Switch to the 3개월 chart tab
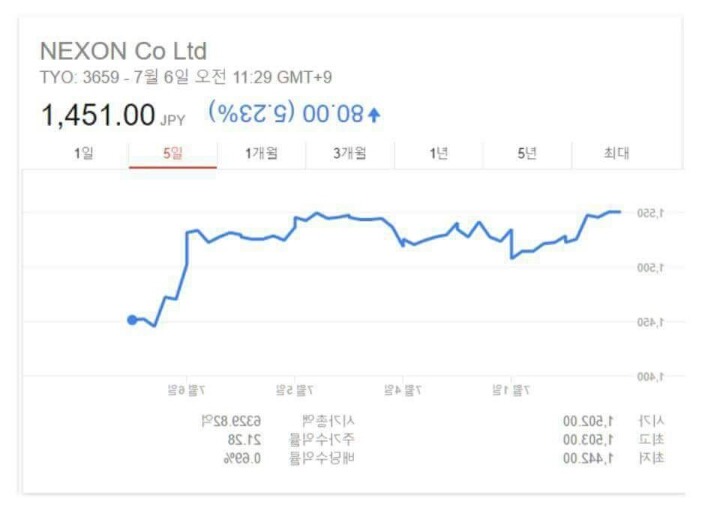The height and width of the screenshot is (510, 720). point(350,153)
